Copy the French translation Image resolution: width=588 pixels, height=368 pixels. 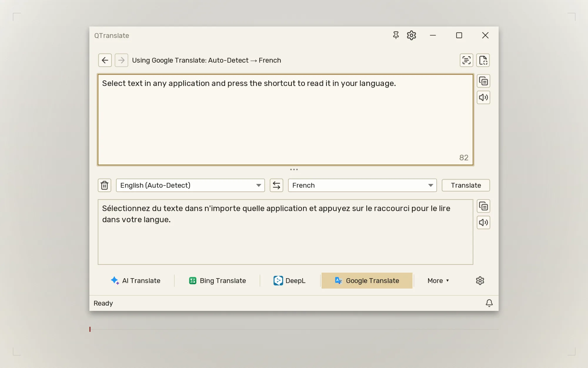(483, 206)
